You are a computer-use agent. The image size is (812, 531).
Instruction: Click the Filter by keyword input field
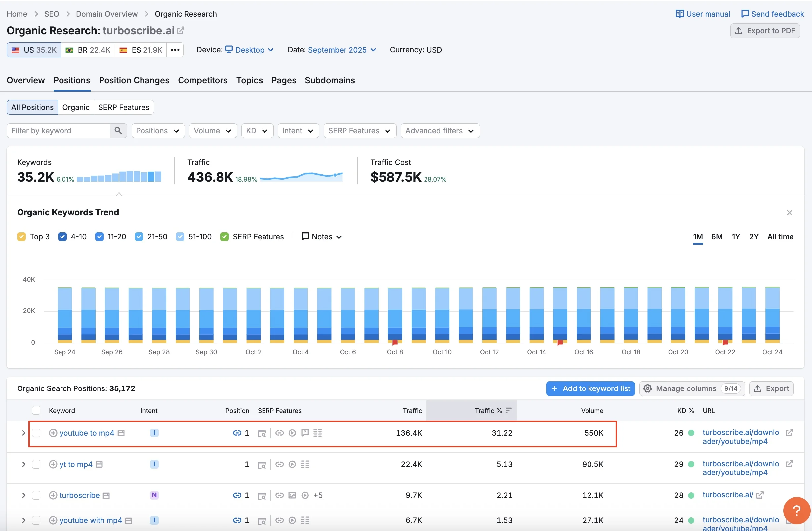coord(58,130)
